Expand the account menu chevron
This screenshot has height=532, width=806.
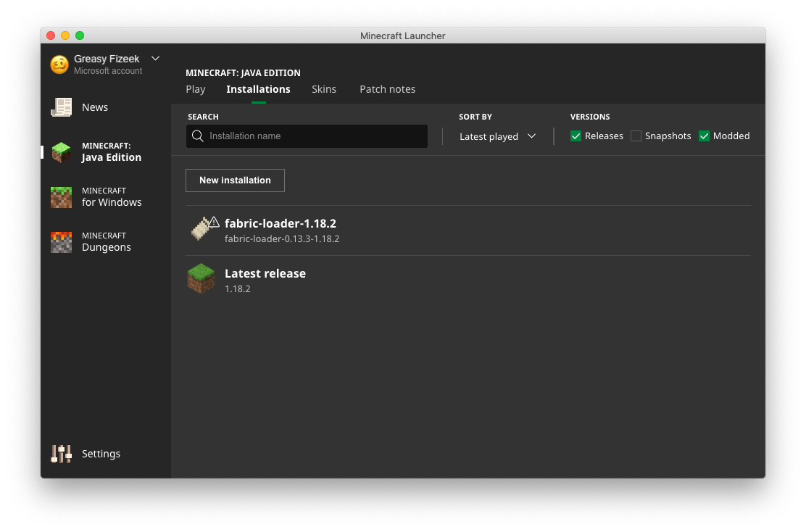coord(155,58)
